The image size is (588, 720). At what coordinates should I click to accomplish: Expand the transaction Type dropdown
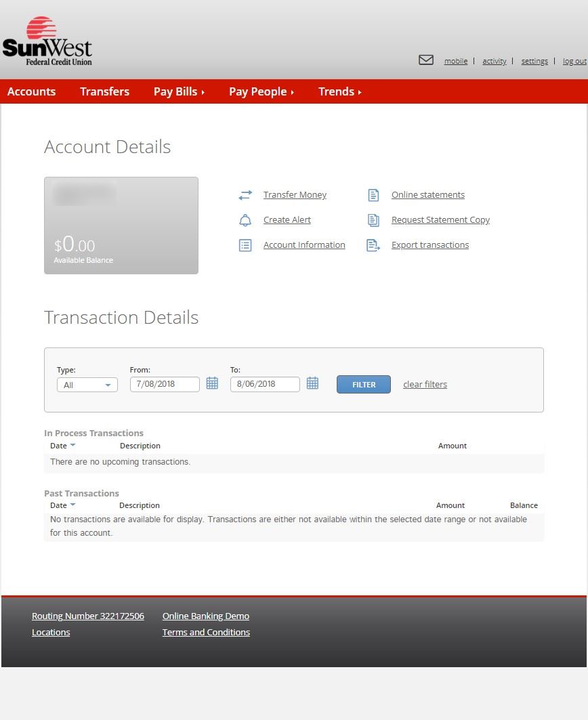87,385
